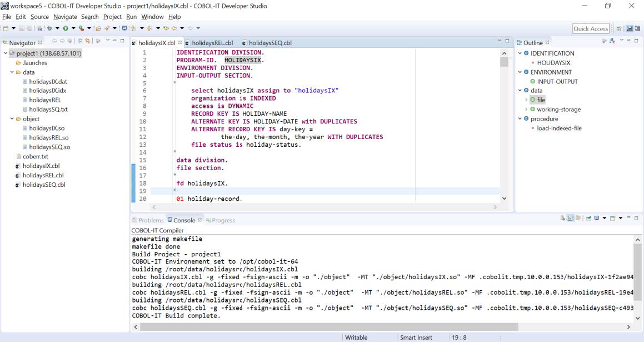Open the Run dropdown arrow in toolbar
This screenshot has width=644, height=342.
(x=73, y=28)
